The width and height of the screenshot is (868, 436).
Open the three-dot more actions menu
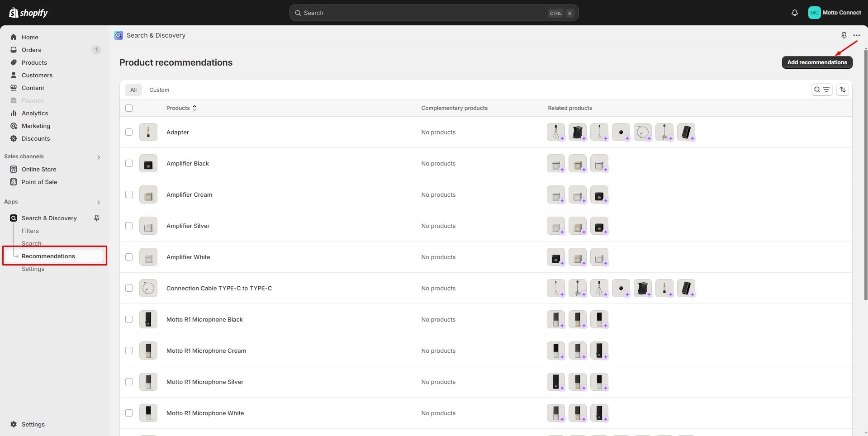(856, 35)
